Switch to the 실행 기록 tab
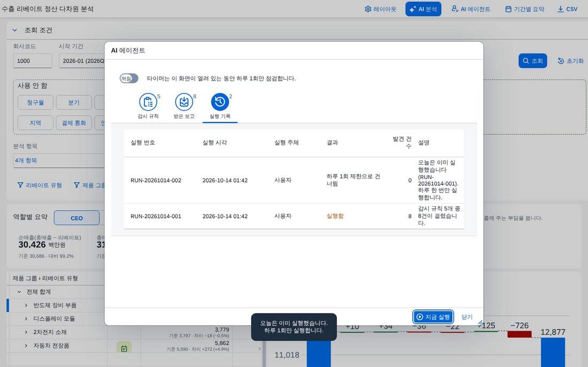 click(220, 106)
